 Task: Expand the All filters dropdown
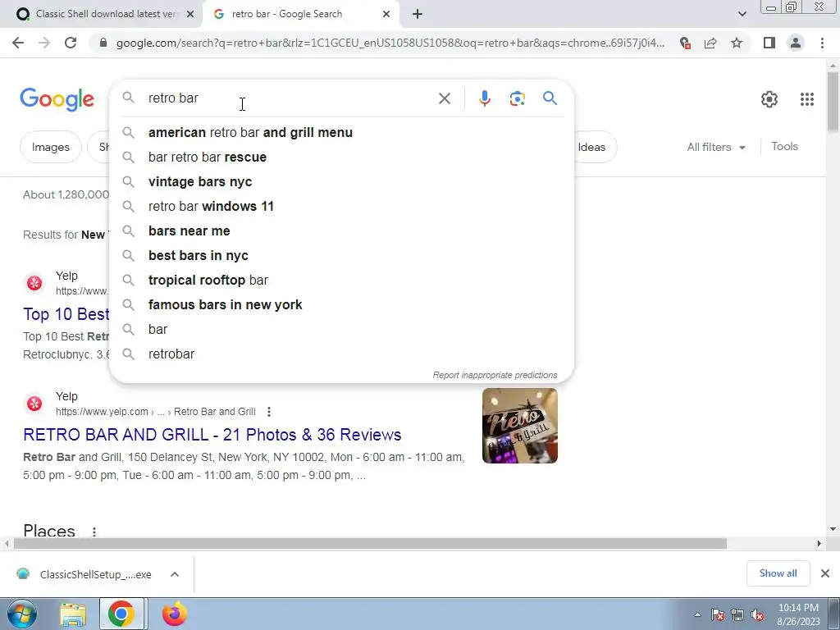[x=716, y=147]
